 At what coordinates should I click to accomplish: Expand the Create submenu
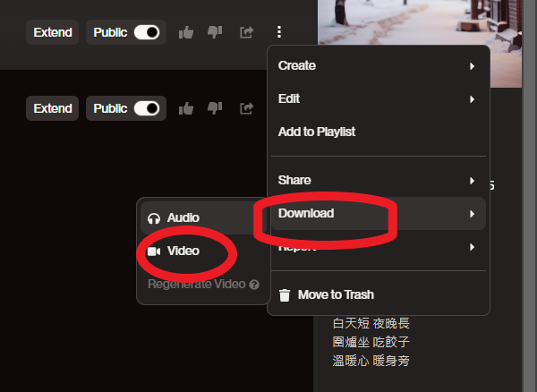click(x=379, y=65)
